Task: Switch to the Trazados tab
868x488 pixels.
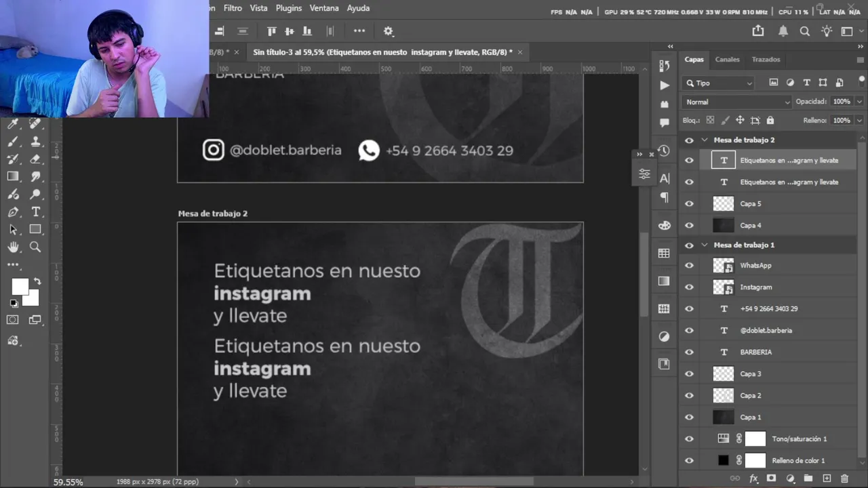Action: (x=766, y=60)
